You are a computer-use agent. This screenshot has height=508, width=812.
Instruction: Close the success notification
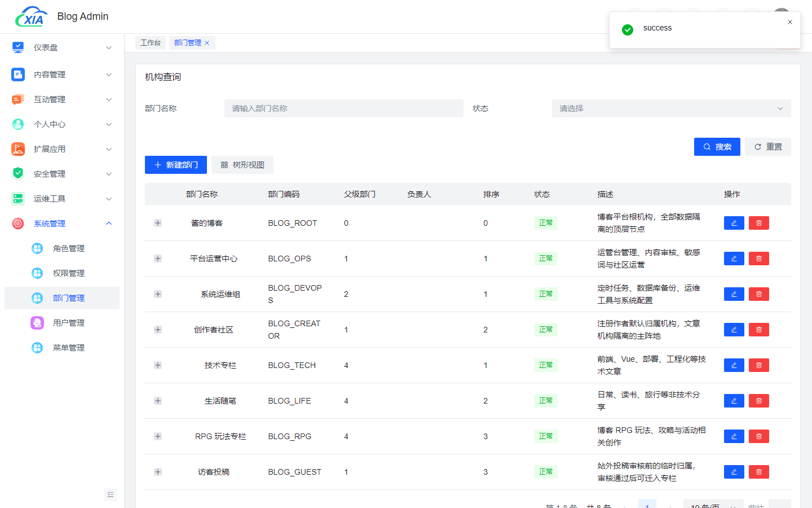pyautogui.click(x=790, y=22)
